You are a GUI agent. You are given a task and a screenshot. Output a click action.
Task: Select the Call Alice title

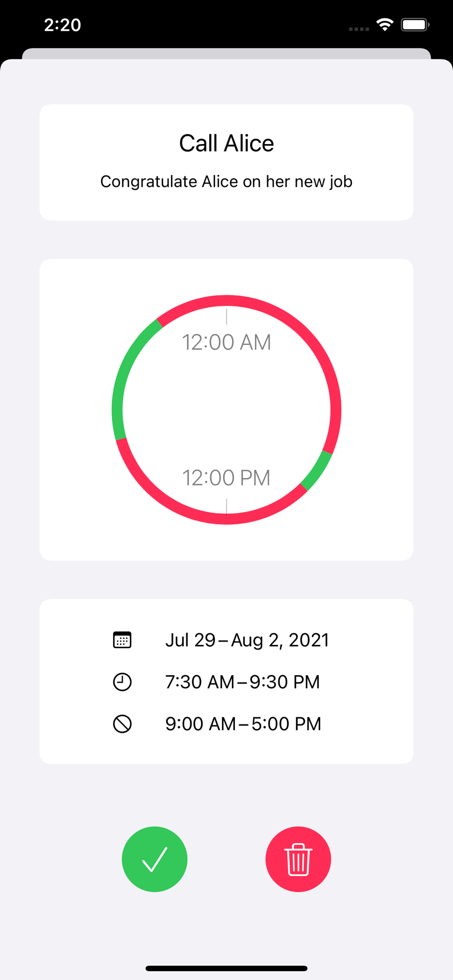coord(226,143)
